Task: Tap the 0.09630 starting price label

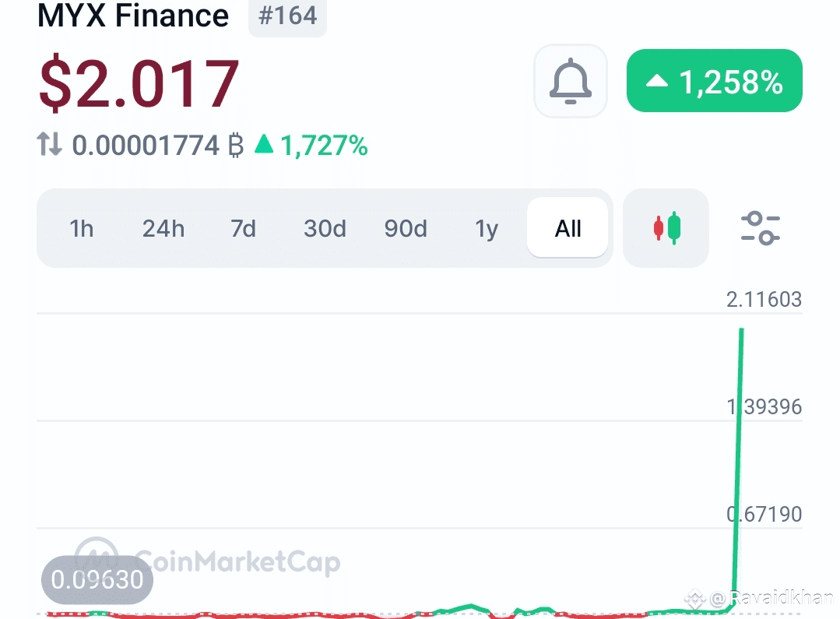Action: pos(97,579)
